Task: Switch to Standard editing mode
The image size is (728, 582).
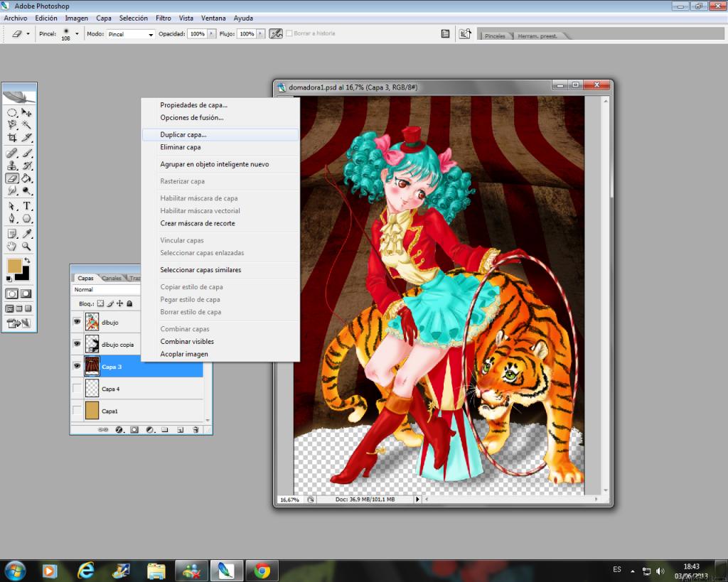Action: (12, 293)
